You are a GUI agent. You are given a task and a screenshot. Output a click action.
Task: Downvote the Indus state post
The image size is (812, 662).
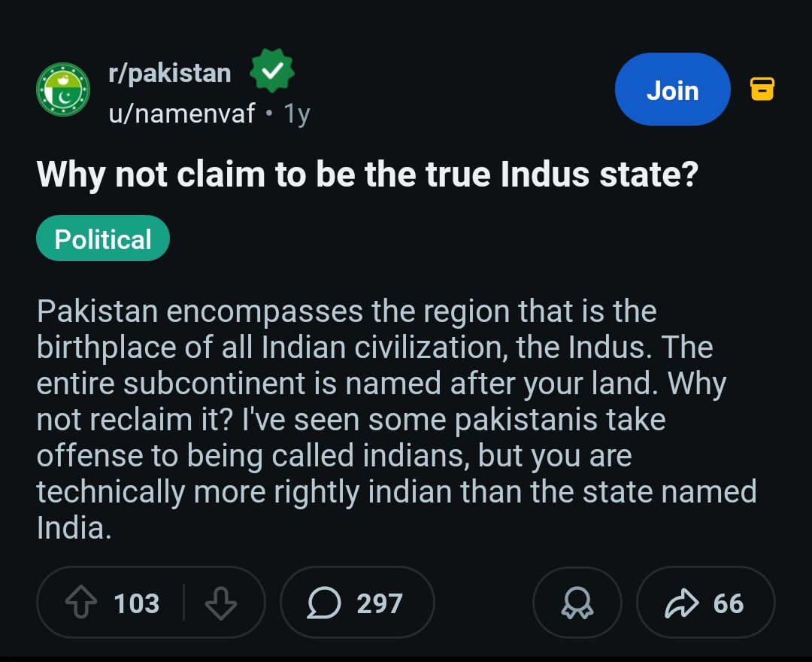pyautogui.click(x=220, y=603)
